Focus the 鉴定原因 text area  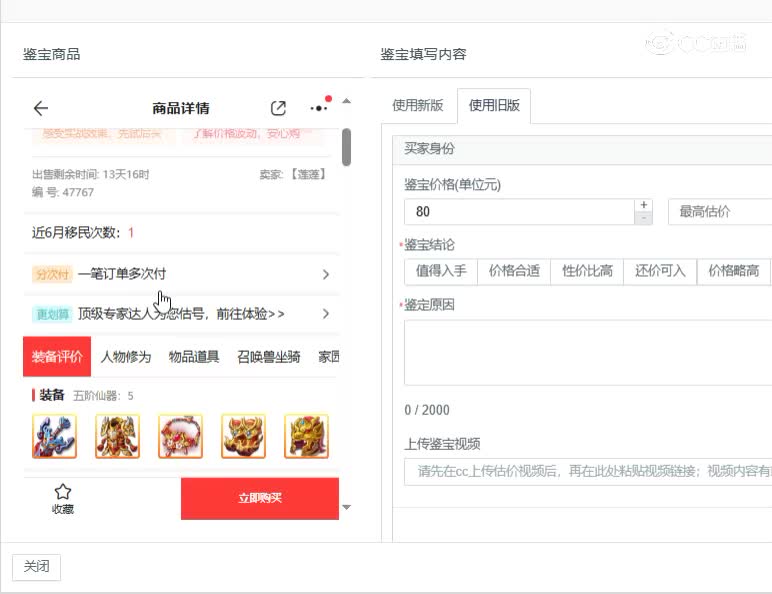[588, 353]
